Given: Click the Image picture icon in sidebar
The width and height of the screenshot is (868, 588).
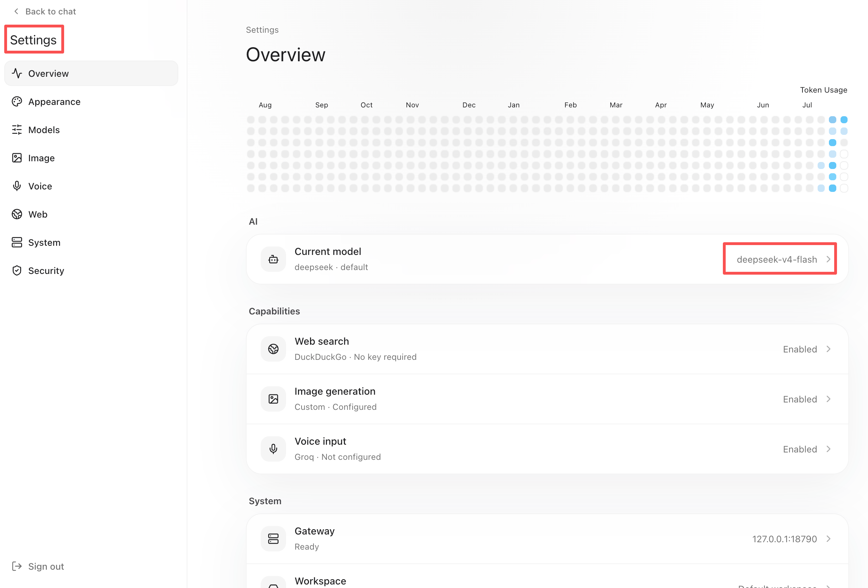Looking at the screenshot, I should coord(17,158).
